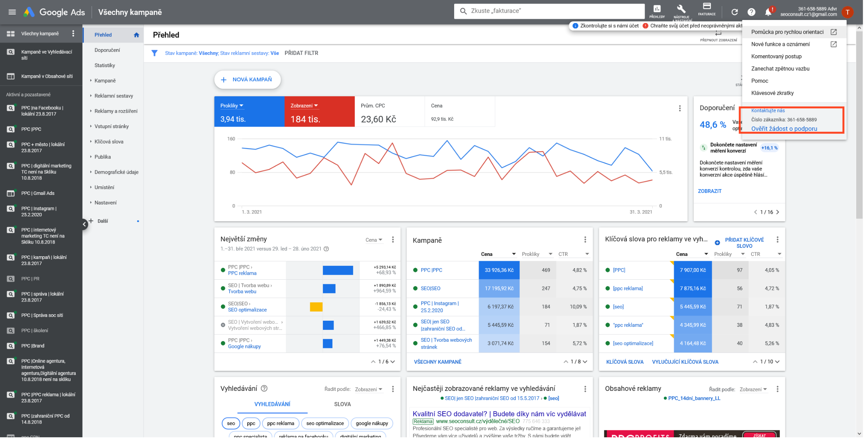Open Klíčová slova card three-dot menu

tap(782, 241)
